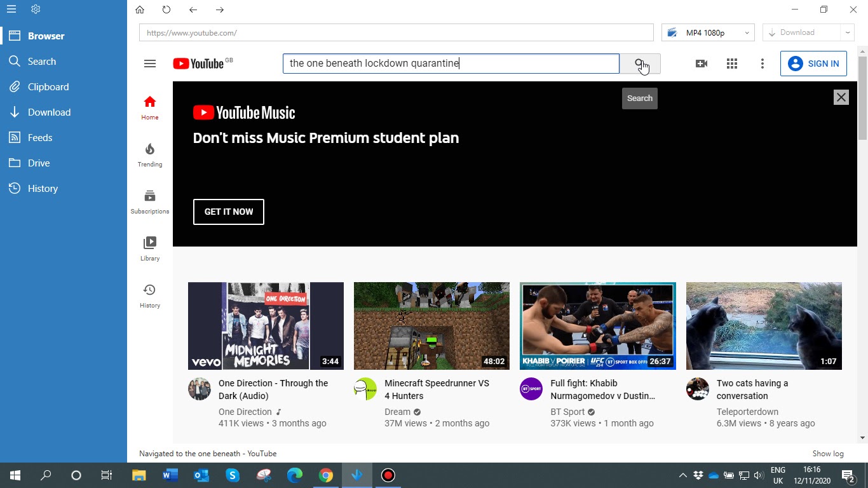Open the Windows Start menu

pyautogui.click(x=15, y=475)
